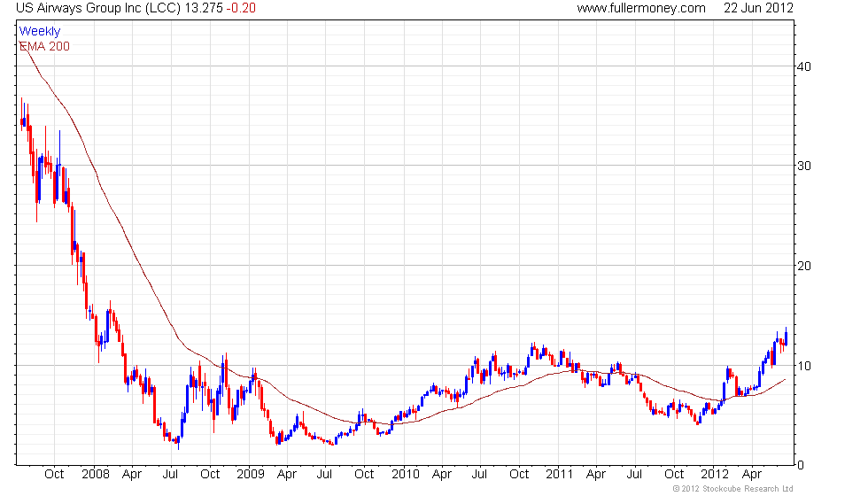Click the 'Jul' label between 2008 and 2009
Image resolution: width=868 pixels, height=496 pixels.
click(x=170, y=475)
